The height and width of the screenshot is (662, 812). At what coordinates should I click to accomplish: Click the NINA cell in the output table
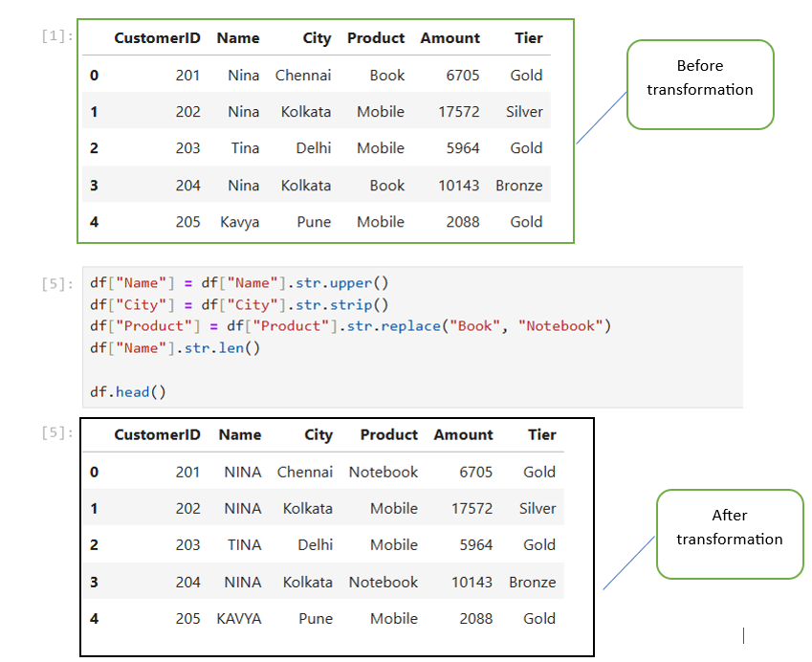(x=242, y=472)
